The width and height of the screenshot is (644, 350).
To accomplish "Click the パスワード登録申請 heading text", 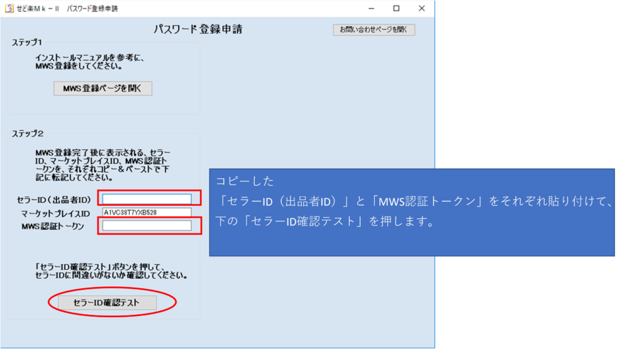I will click(198, 29).
